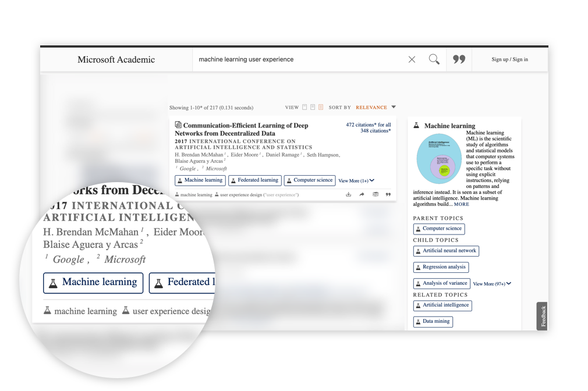Click the flask icon in the Artificial intelligence tag

(418, 306)
